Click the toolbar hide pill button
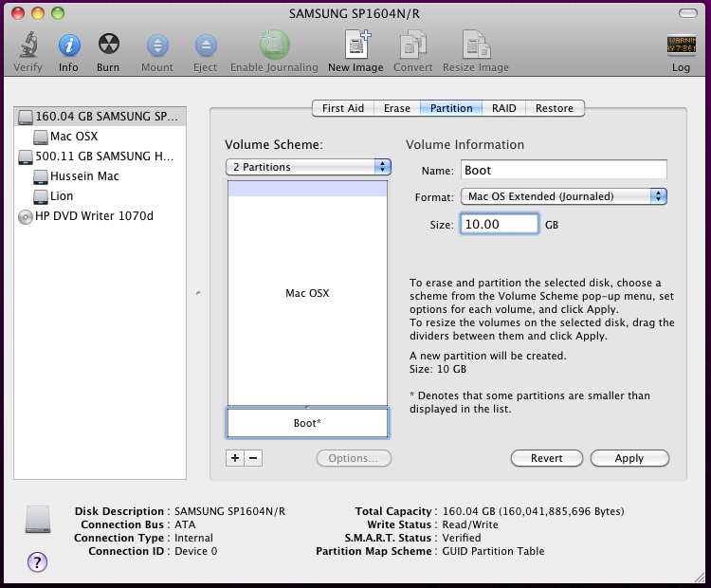This screenshot has height=588, width=711. tap(688, 13)
